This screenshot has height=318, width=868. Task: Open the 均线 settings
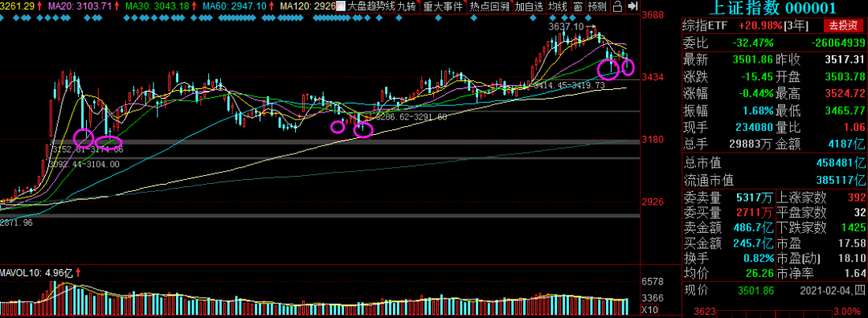click(x=558, y=6)
